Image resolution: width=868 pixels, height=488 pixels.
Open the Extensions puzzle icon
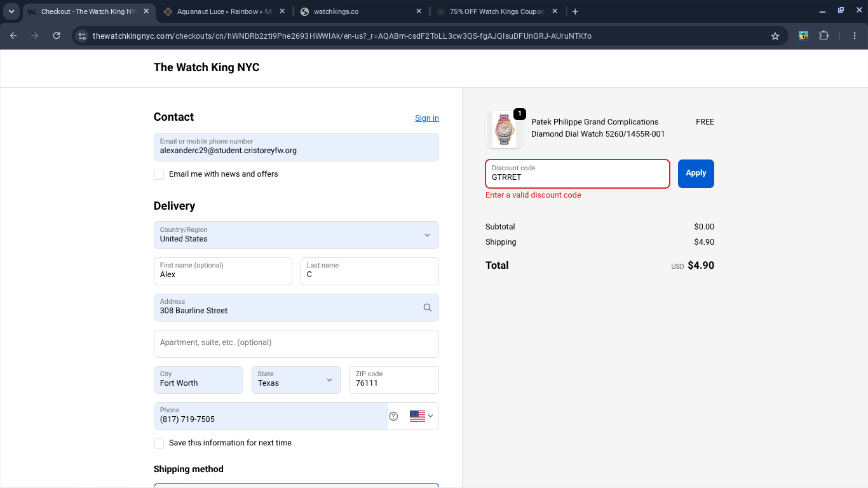824,36
